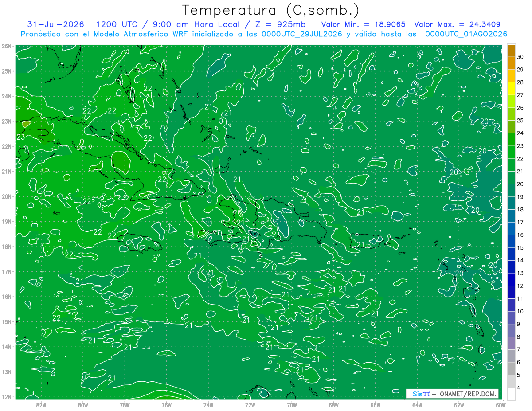Click the latitude axis label '22N'
Screen dimensions: 532x411
click(7, 146)
